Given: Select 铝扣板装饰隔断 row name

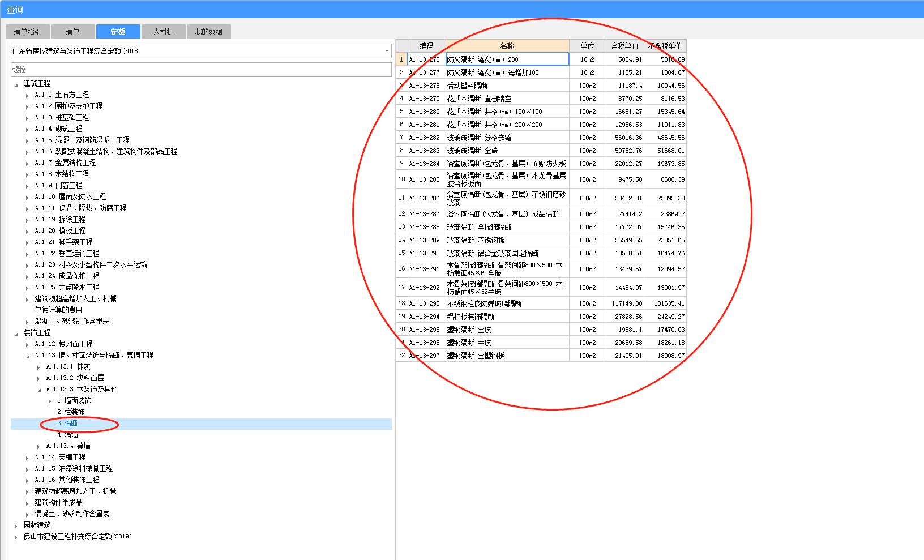Looking at the screenshot, I should 507,317.
